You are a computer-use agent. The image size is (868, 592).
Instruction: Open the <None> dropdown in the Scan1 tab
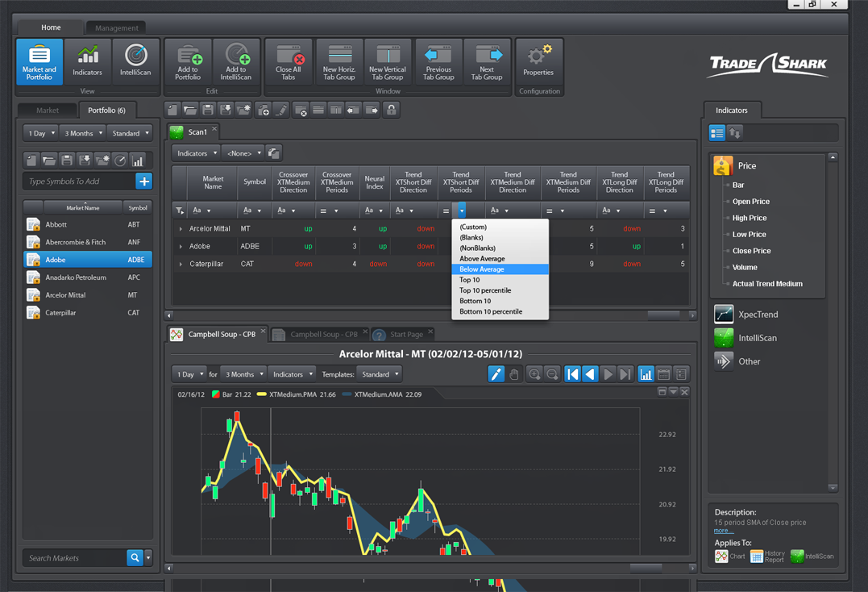(x=243, y=153)
